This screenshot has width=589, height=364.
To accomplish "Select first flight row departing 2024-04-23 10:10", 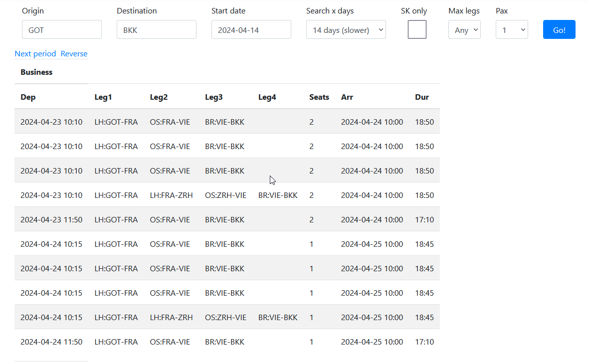I will coord(51,122).
